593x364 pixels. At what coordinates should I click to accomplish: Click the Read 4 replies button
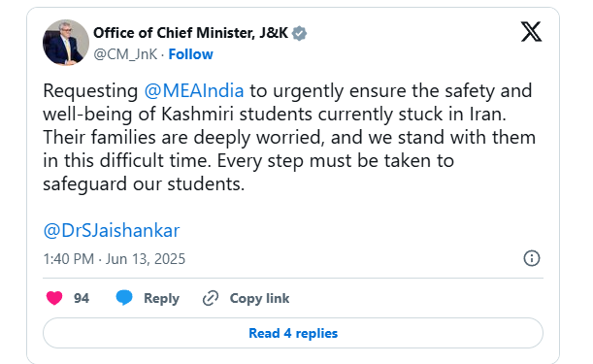pyautogui.click(x=293, y=333)
